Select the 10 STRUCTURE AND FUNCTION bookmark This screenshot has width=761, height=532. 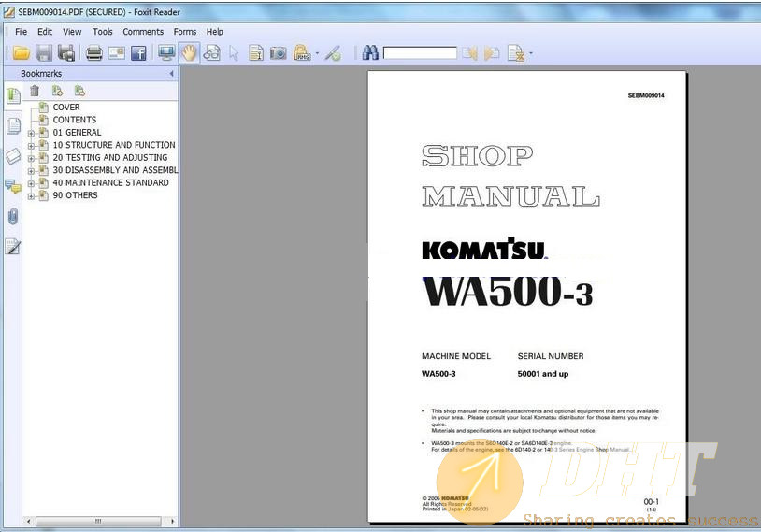[114, 145]
